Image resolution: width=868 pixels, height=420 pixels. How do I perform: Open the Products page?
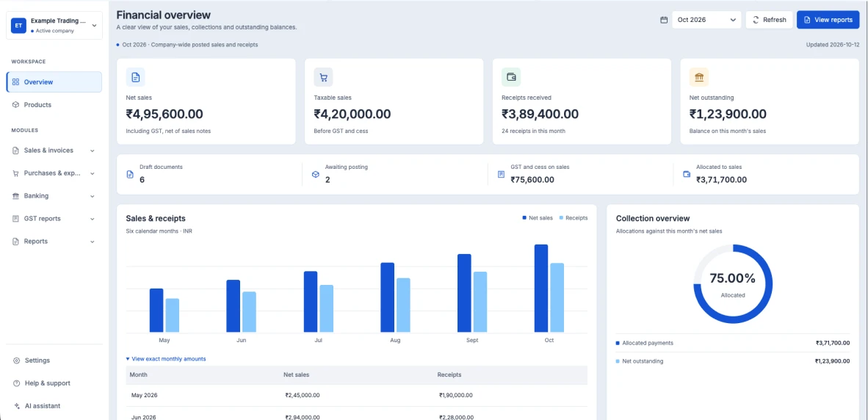tap(54, 104)
